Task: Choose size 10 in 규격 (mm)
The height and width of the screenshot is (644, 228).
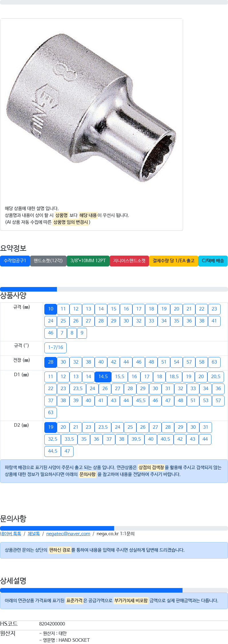Action: [51, 309]
